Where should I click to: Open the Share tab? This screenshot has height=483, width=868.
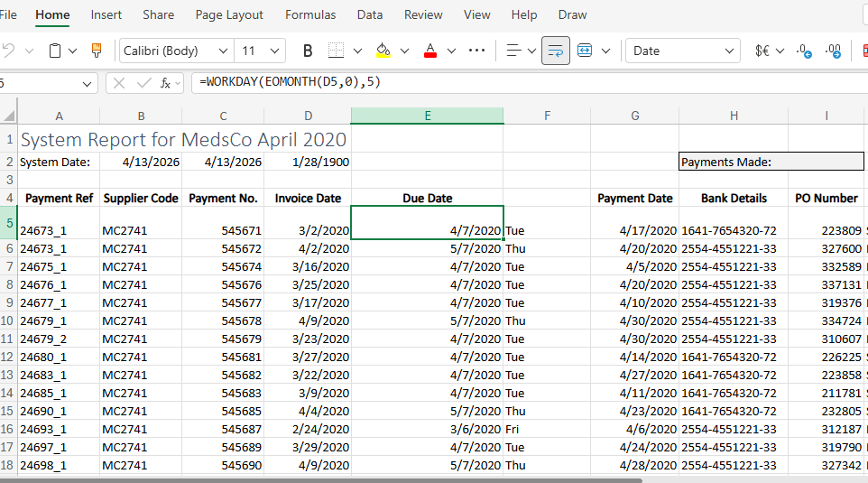[x=158, y=15]
